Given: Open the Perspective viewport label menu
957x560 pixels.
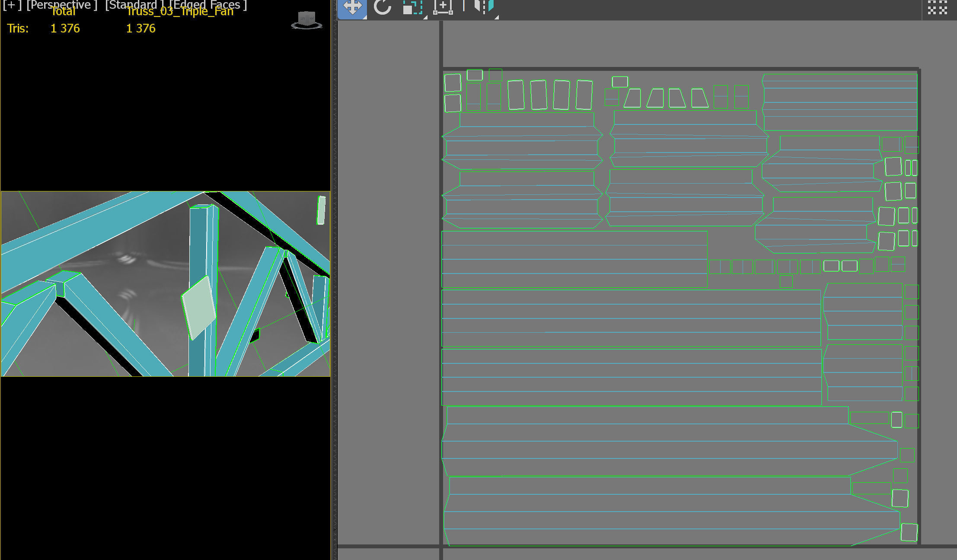Looking at the screenshot, I should 62,5.
